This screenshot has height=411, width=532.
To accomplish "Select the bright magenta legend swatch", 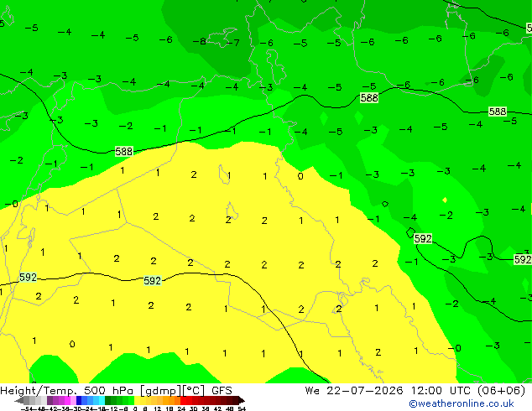I will pos(67,400).
